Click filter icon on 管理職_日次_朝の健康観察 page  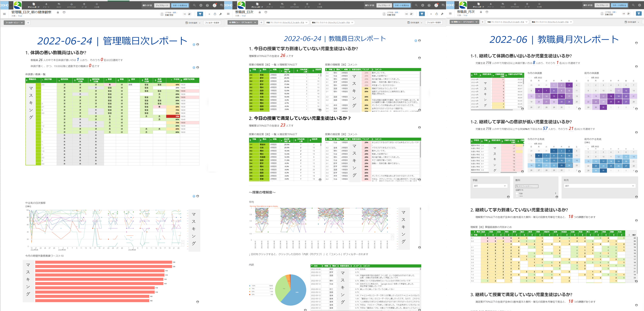pos(200,14)
